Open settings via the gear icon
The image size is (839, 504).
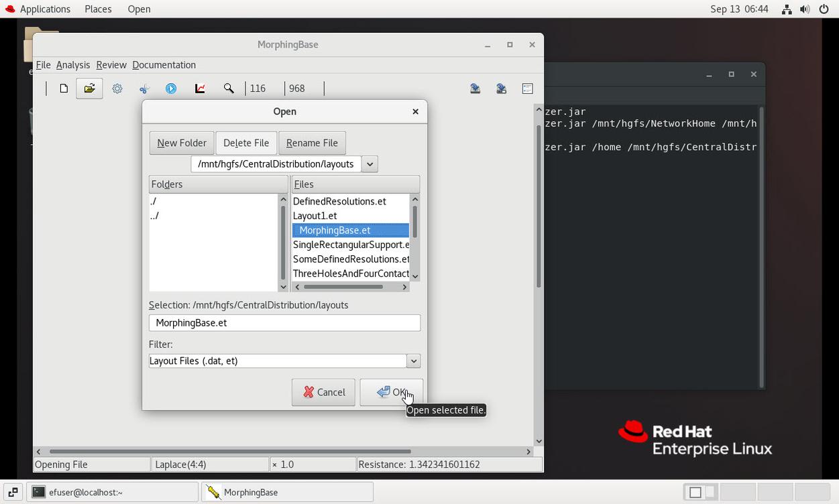pyautogui.click(x=117, y=88)
